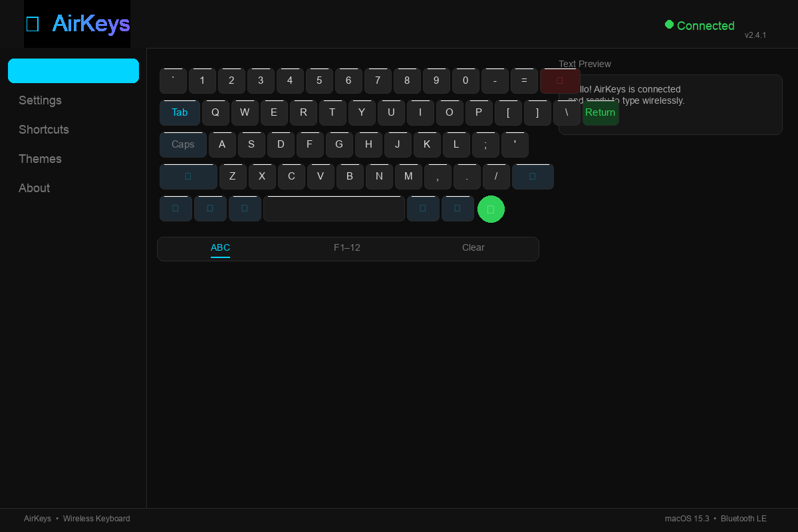This screenshot has height=532, width=798.
Task: Tap the minus key
Action: click(495, 80)
